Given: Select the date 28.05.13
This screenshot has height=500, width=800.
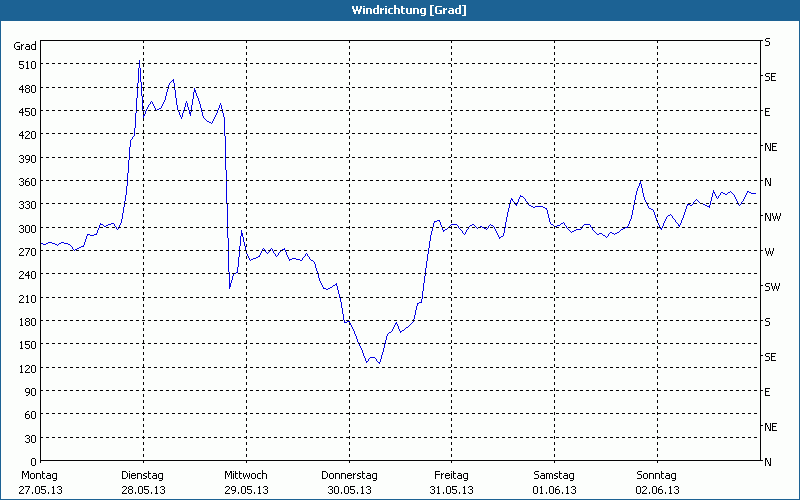Looking at the screenshot, I should (x=144, y=490).
